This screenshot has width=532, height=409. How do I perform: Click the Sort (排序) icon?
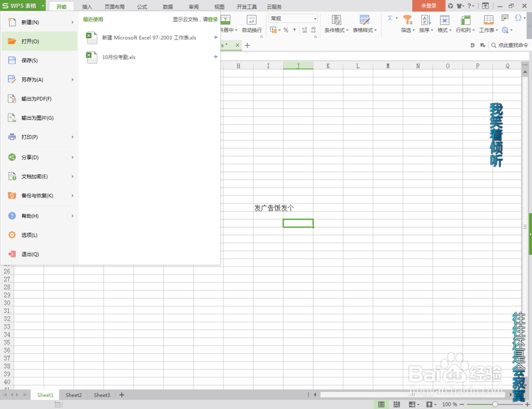426,20
